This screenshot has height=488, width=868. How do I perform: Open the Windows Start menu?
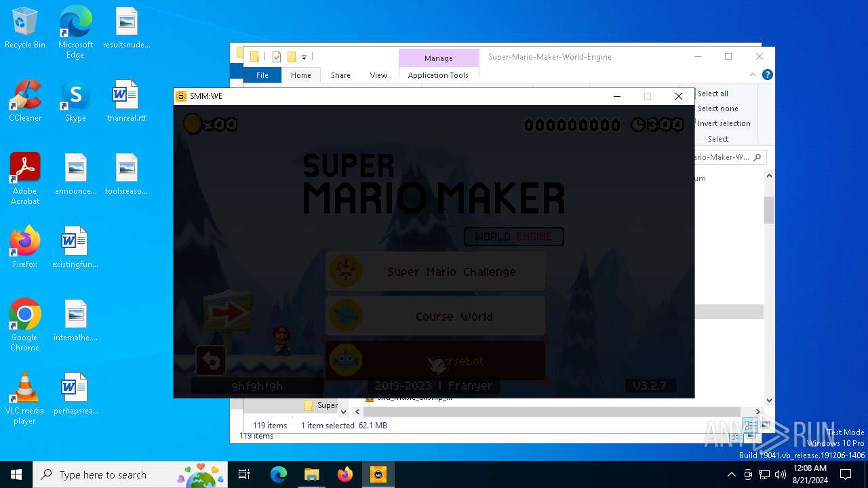(16, 474)
